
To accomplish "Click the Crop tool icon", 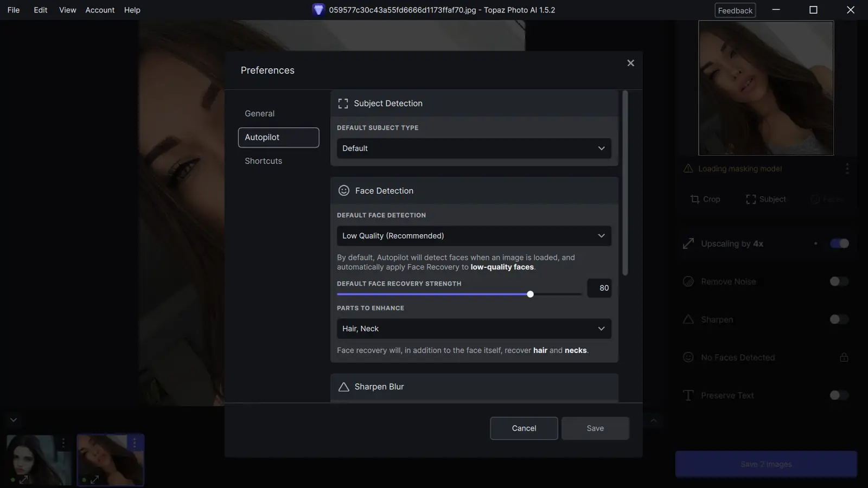I will point(695,199).
